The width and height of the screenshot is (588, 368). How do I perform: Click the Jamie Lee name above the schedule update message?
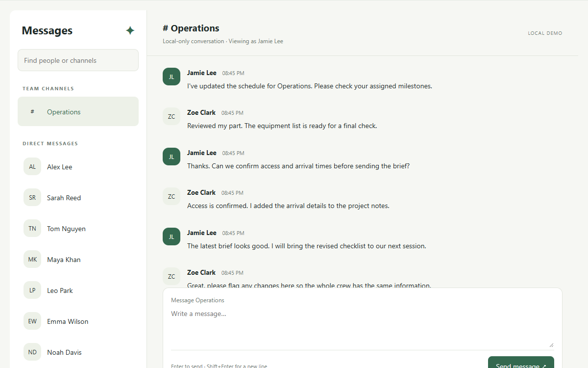(x=202, y=73)
